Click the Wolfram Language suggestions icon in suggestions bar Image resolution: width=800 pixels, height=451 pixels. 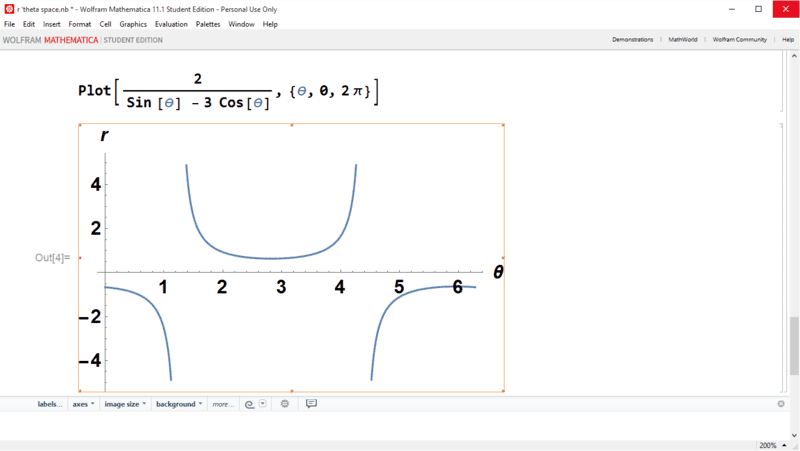250,404
